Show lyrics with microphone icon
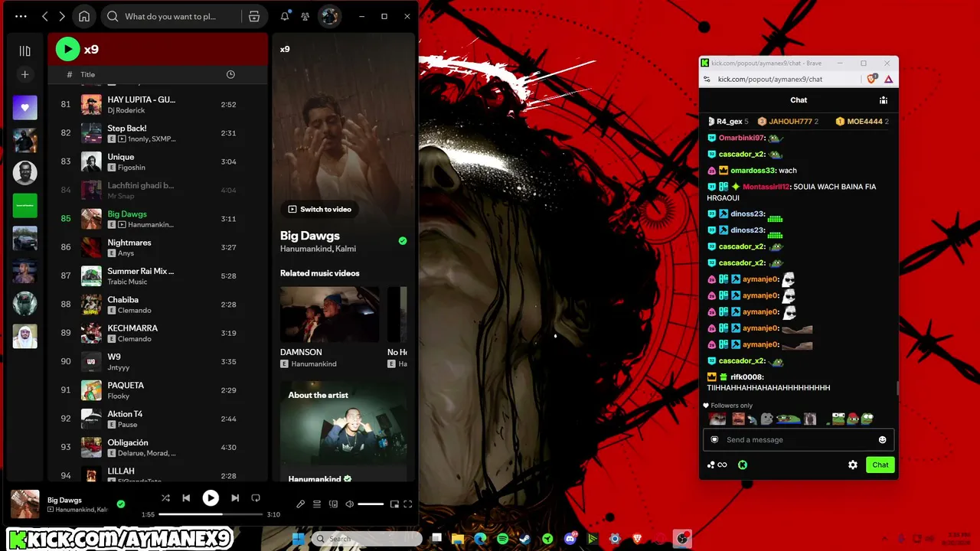Viewport: 980px width, 551px height. [300, 504]
